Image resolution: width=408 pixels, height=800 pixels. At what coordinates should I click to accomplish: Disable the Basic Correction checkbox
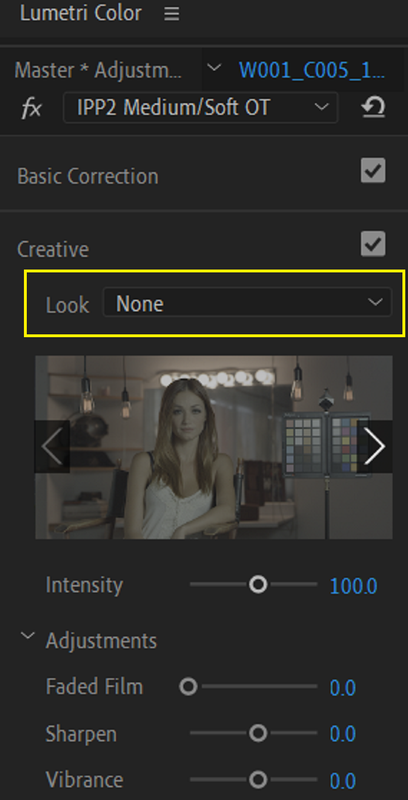373,170
